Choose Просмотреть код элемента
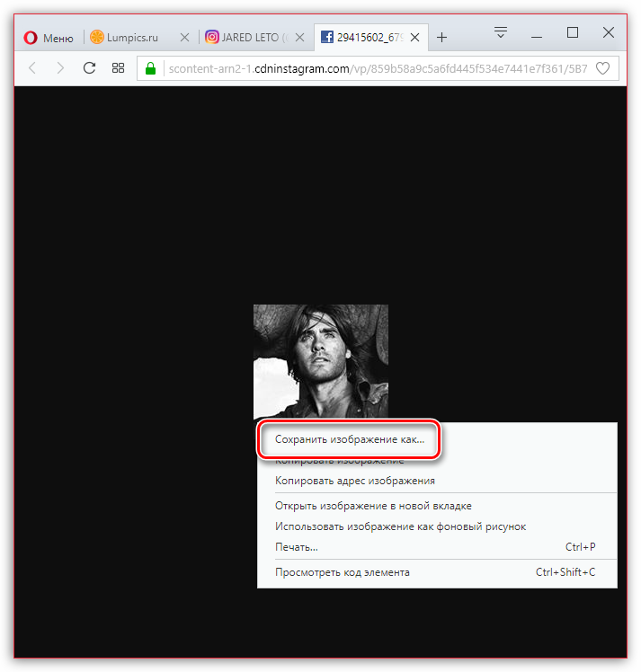 click(x=437, y=572)
